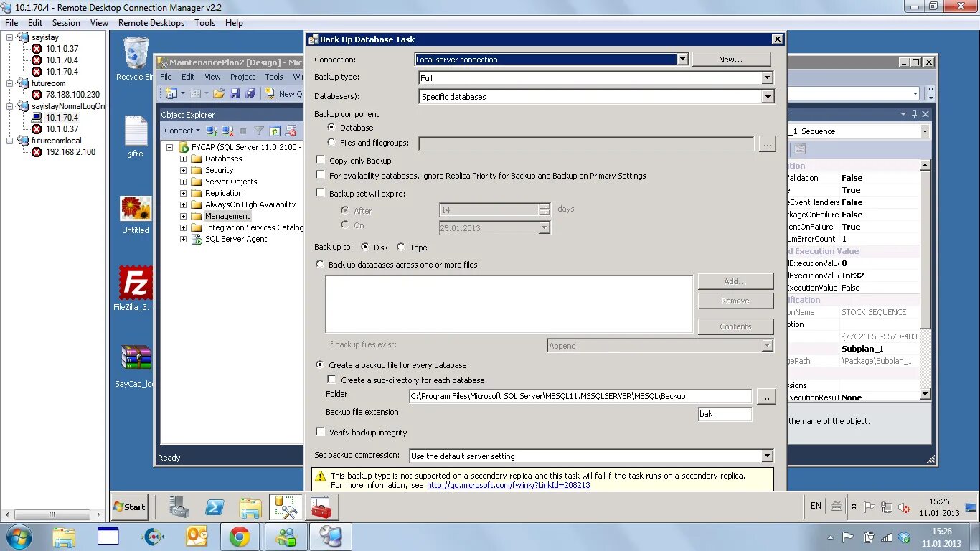Collapse the FYCAP server node

tap(170, 147)
